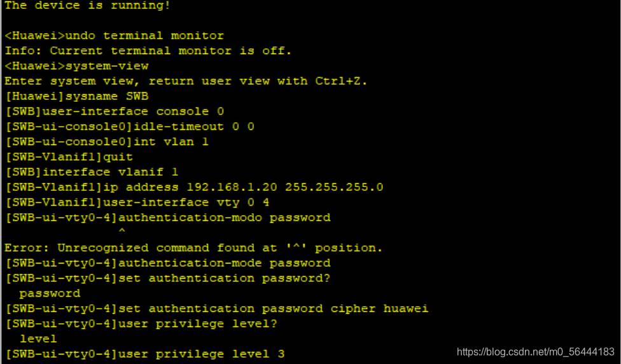Click the 'interface vlanif 1' line
This screenshot has height=364, width=621.
[x=92, y=172]
